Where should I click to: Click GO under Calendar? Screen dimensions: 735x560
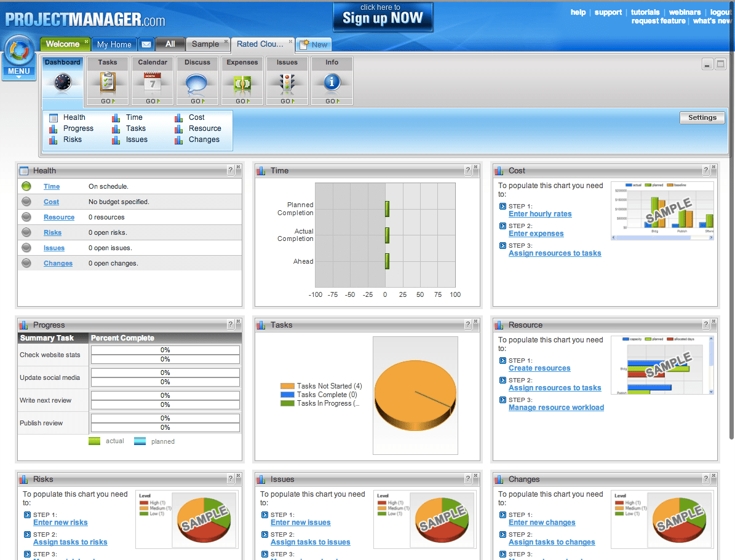(153, 101)
